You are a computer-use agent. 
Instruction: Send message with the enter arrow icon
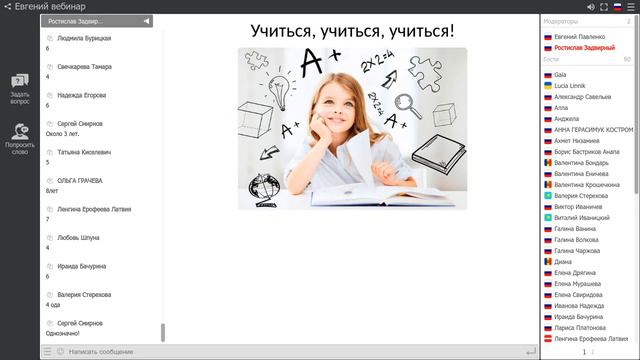point(531,351)
